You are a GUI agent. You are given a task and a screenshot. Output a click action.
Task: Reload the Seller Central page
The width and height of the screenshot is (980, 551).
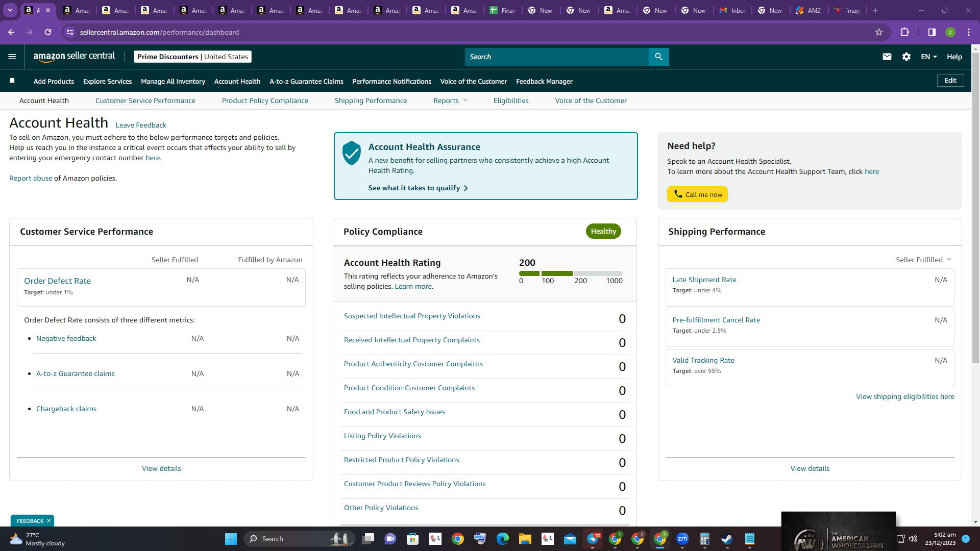click(x=48, y=32)
